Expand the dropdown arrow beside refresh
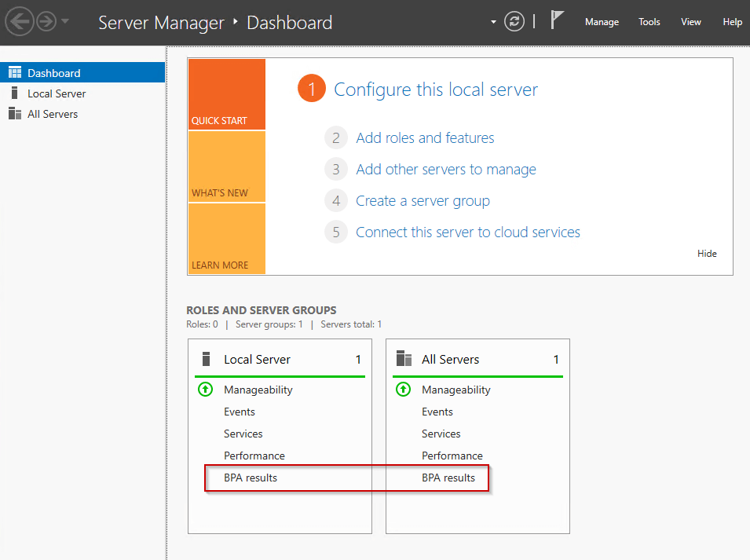The height and width of the screenshot is (560, 750). click(x=493, y=22)
